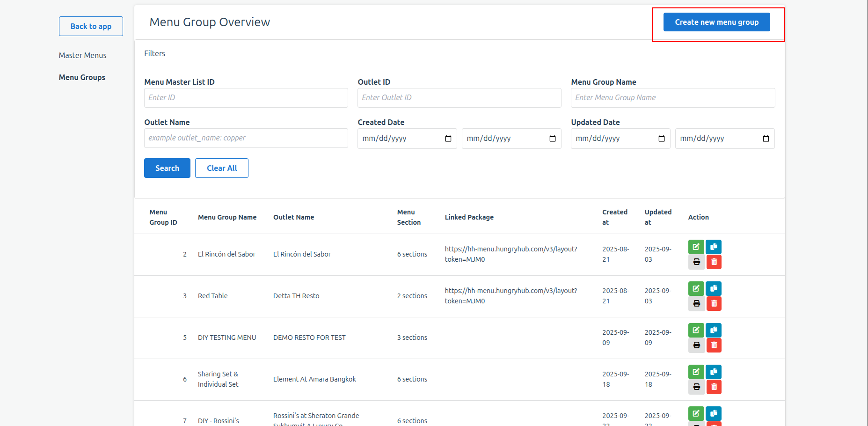
Task: Delete the DIY TESTING MENU row
Action: (713, 345)
